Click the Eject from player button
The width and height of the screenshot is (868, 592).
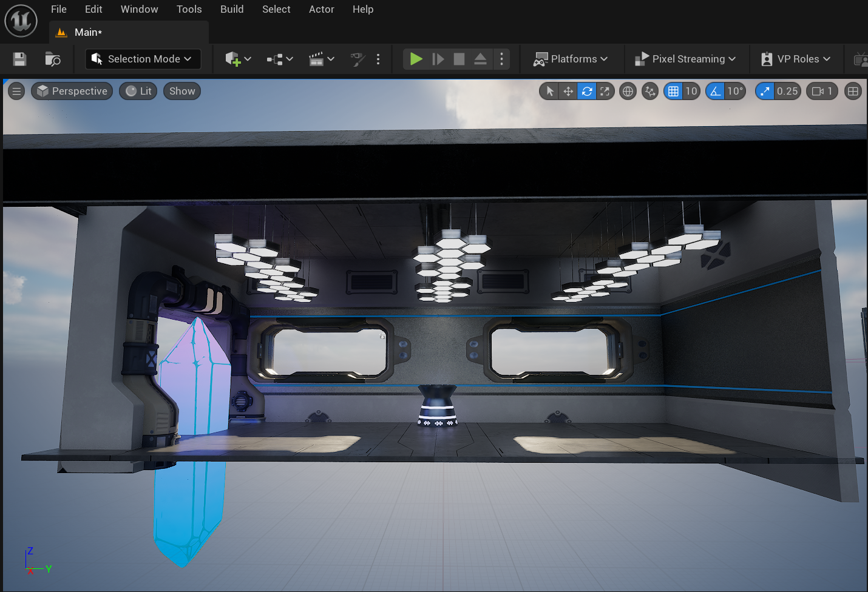coord(480,59)
